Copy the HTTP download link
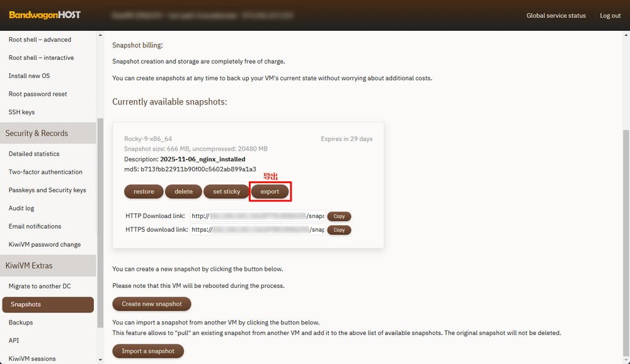 (x=339, y=216)
